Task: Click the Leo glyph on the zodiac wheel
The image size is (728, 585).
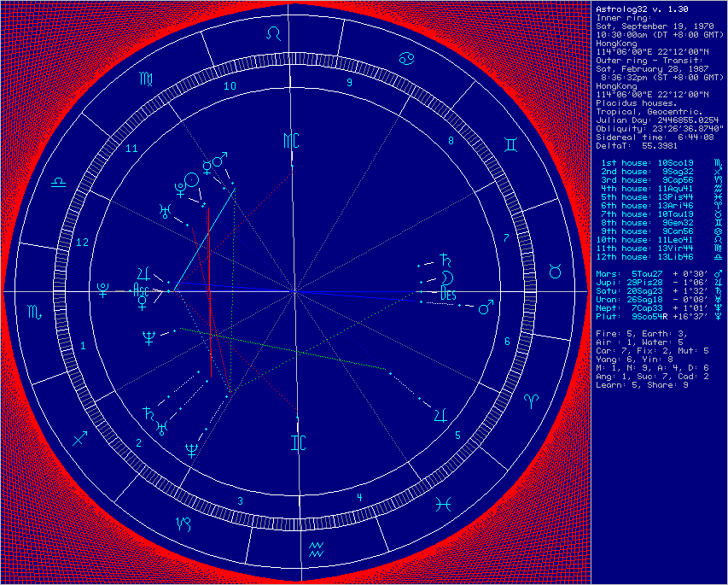Action: (274, 32)
